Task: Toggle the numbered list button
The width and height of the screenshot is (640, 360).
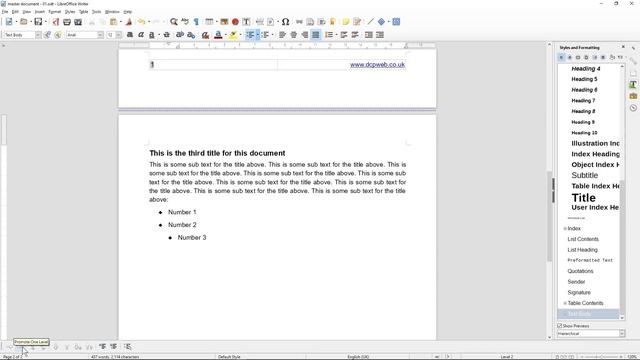Action: (265, 35)
